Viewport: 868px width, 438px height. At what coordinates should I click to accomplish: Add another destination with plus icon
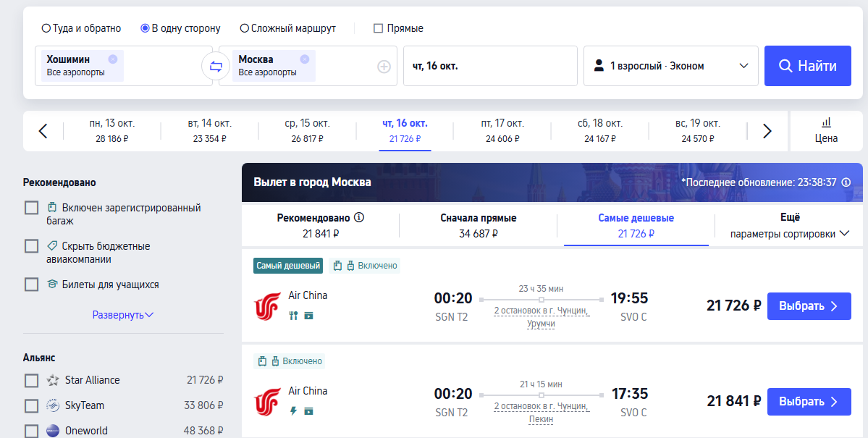click(x=384, y=67)
